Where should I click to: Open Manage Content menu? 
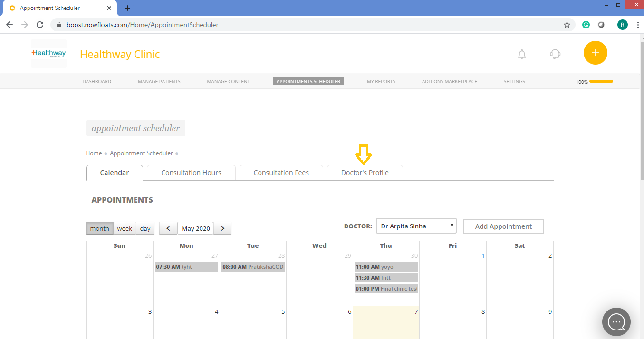tap(229, 81)
